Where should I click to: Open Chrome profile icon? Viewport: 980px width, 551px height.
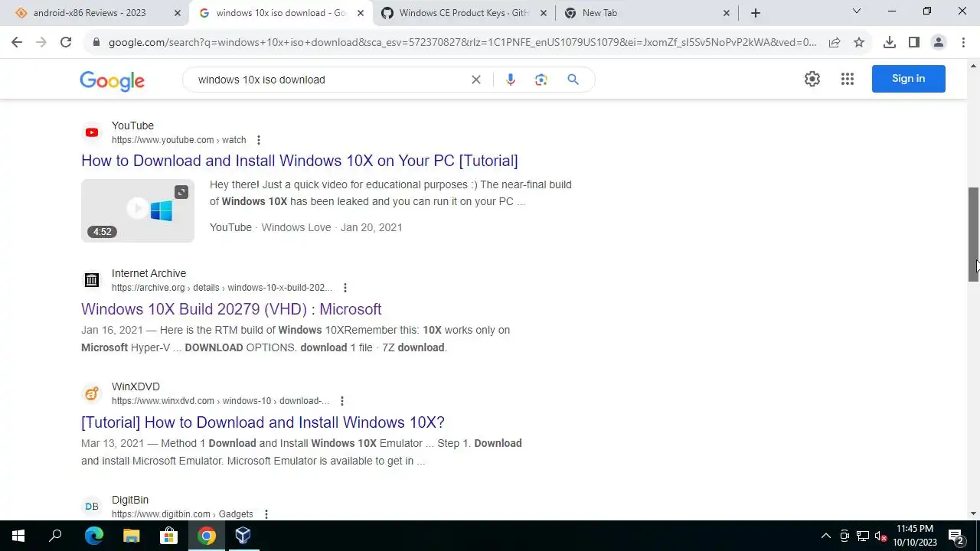939,43
